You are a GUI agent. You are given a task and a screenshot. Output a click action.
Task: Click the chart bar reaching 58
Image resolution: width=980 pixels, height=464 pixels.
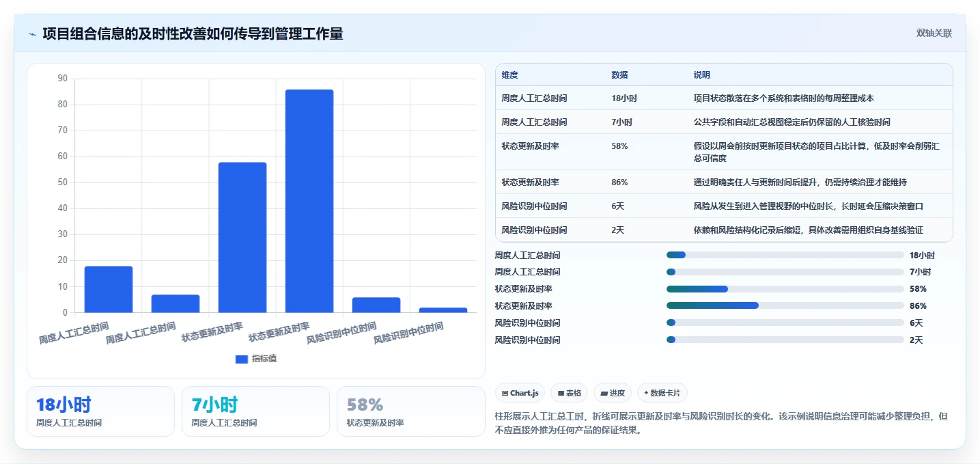[242, 238]
